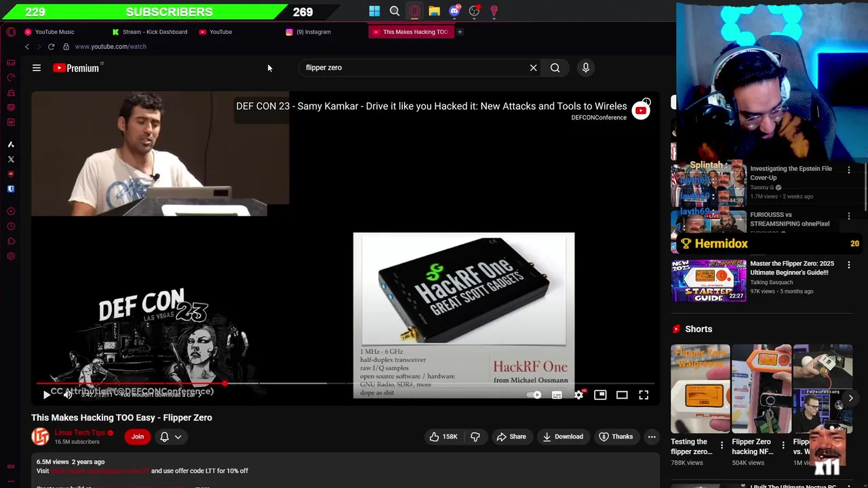Image resolution: width=868 pixels, height=488 pixels.
Task: Open Windows taskbar search
Action: click(x=395, y=11)
